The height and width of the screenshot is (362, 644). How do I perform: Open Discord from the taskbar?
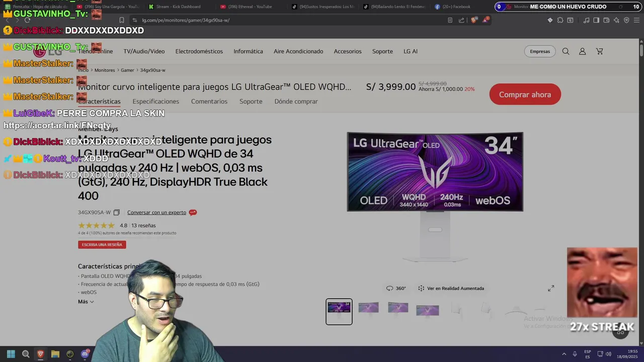pos(85,354)
